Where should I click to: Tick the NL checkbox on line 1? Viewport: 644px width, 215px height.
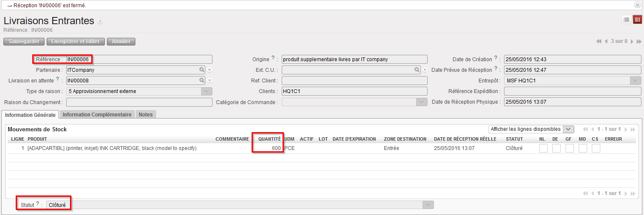pos(543,148)
